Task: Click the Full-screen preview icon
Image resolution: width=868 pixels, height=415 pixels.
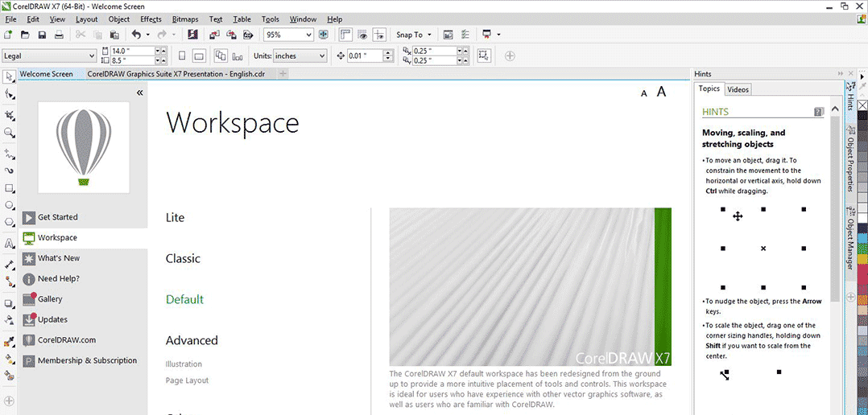Action: point(324,35)
